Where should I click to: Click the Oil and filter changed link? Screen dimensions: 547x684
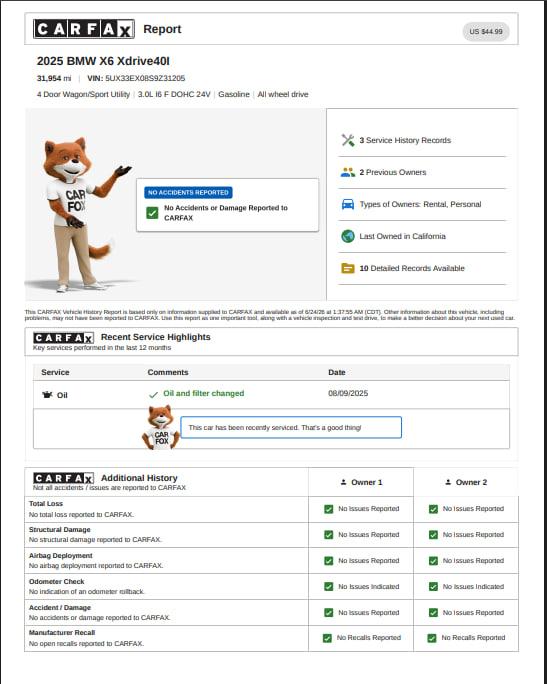pyautogui.click(x=204, y=393)
